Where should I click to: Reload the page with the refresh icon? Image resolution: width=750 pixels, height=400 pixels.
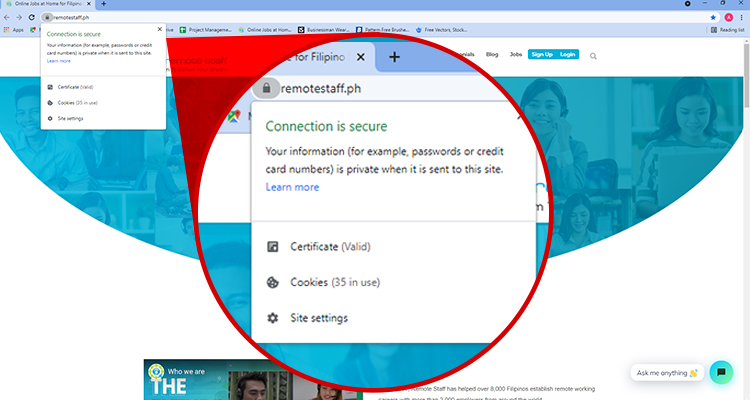click(32, 17)
